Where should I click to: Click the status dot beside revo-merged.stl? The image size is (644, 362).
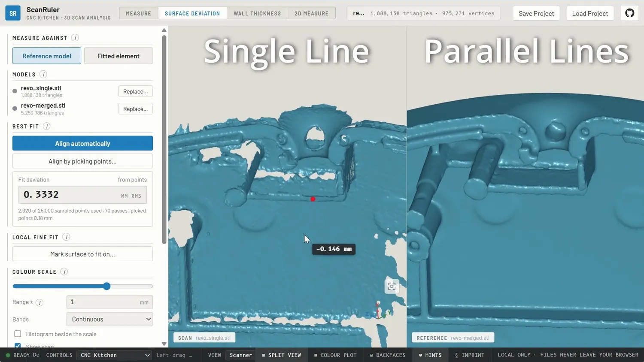point(15,109)
